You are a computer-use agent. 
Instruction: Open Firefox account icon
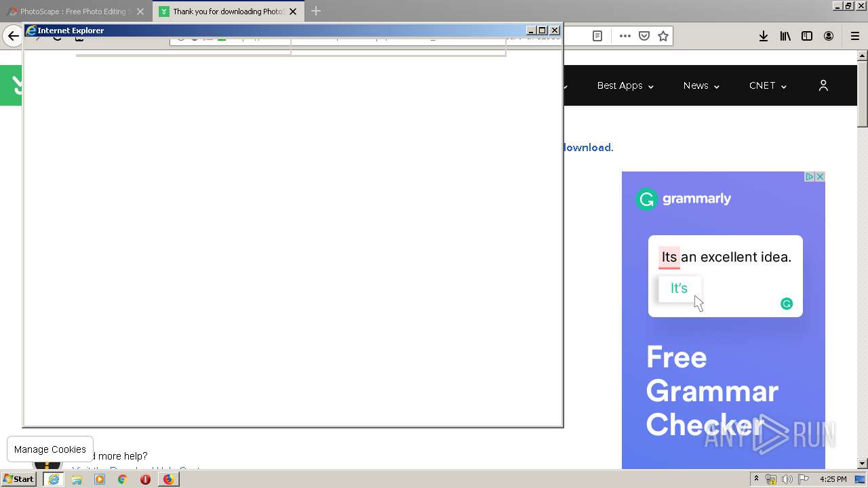click(829, 36)
